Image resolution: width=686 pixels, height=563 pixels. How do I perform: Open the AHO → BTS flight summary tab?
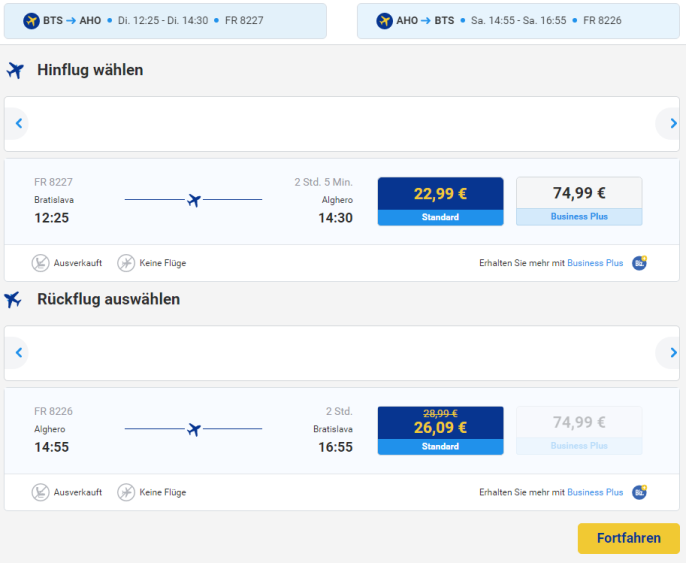coord(518,21)
